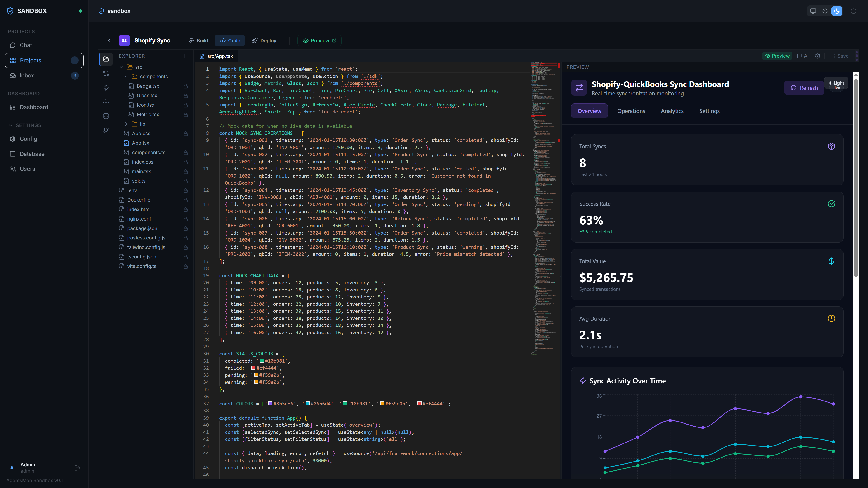The image size is (868, 488).
Task: Switch theme to light mode using sun icon
Action: [x=825, y=11]
